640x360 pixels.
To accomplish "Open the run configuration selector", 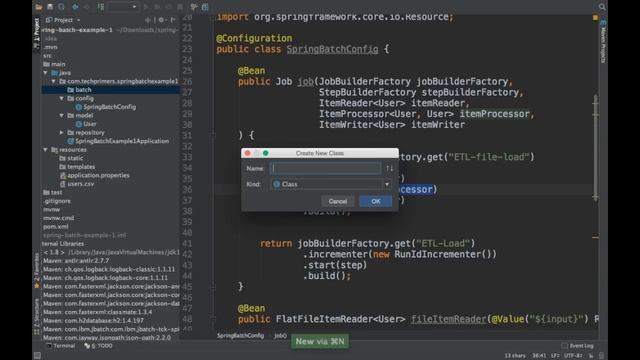I will click(123, 7).
